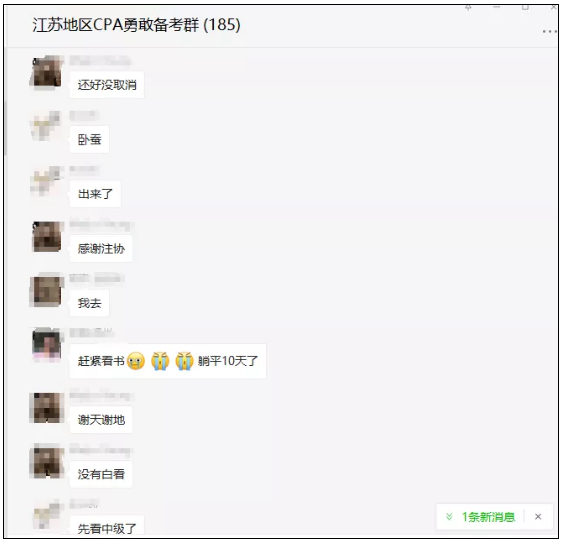Click avatar beside 赶紧看书 message
The width and height of the screenshot is (561, 545).
(x=47, y=346)
